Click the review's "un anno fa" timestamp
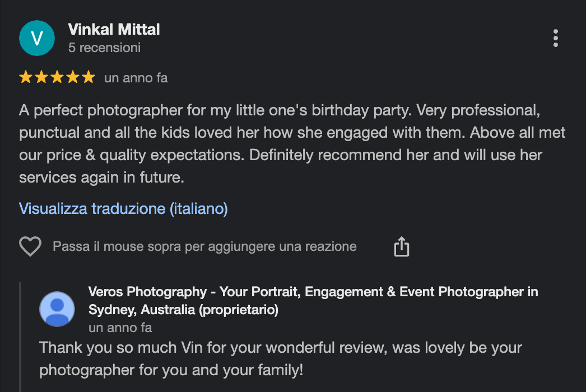 pos(136,78)
